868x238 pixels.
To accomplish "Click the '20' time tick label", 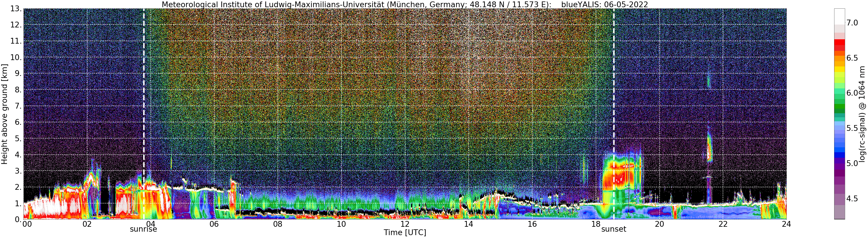I will (x=659, y=224).
